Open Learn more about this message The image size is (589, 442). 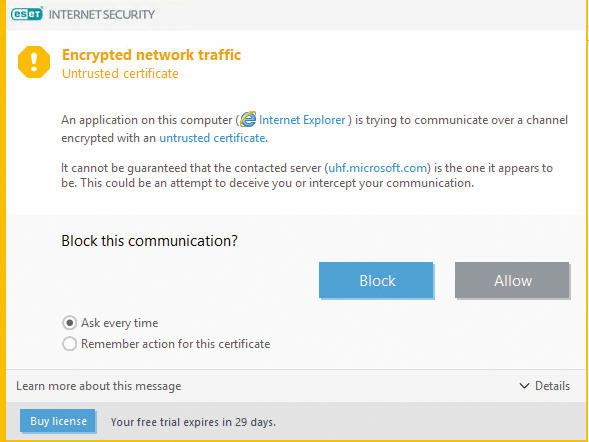click(x=99, y=386)
